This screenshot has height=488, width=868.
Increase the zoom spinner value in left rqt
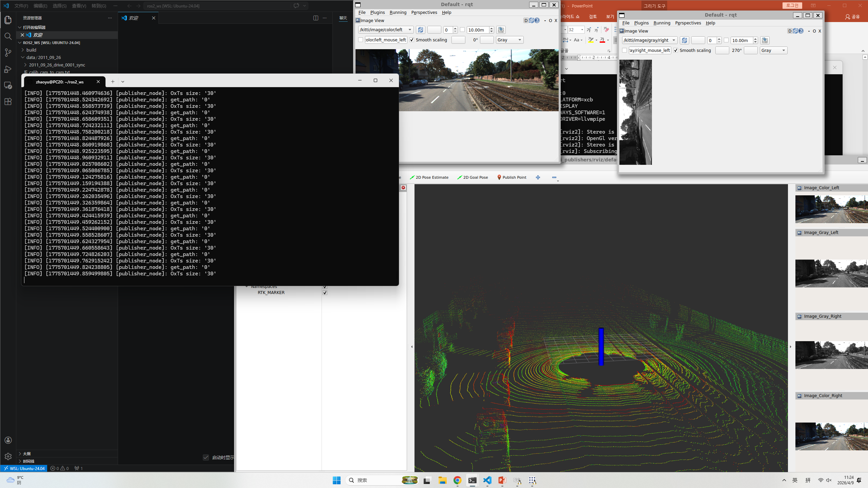click(x=456, y=28)
